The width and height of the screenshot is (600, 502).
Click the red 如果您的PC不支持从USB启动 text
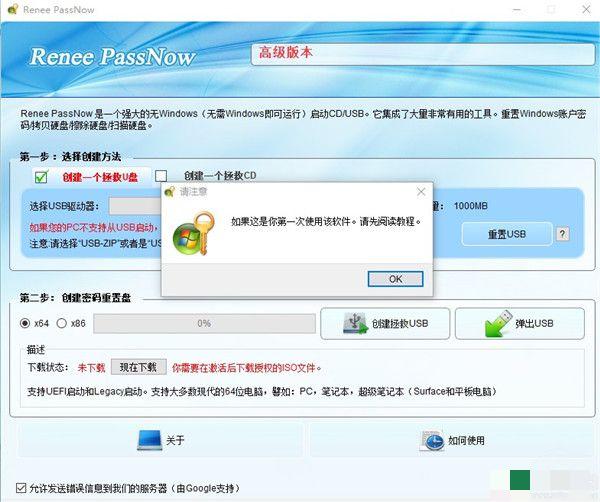tap(94, 227)
